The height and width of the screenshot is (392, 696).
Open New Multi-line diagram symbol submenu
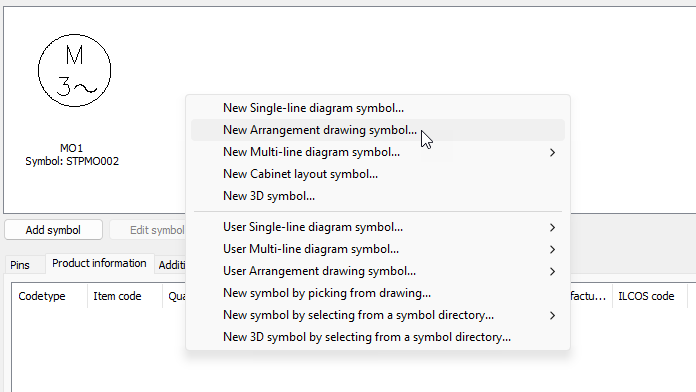378,152
